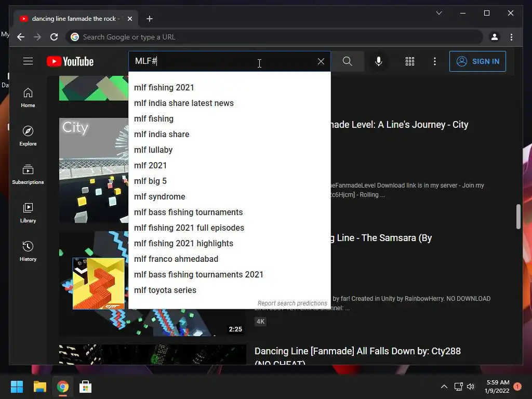
Task: Click Chrome icon in taskbar
Action: 62,387
